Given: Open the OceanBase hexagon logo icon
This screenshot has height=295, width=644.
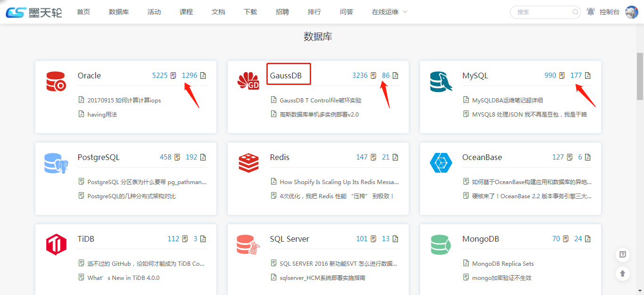Looking at the screenshot, I should (441, 163).
